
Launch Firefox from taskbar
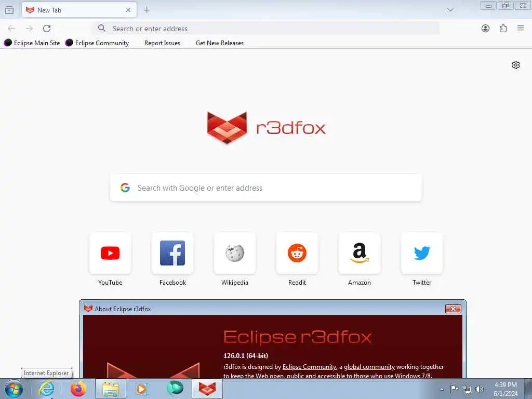78,389
